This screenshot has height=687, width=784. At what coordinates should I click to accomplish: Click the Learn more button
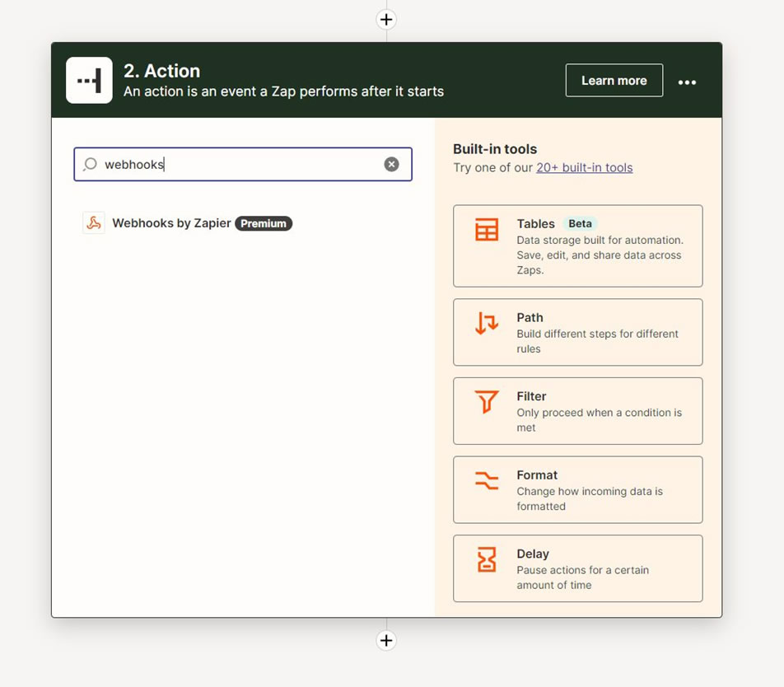tap(614, 80)
